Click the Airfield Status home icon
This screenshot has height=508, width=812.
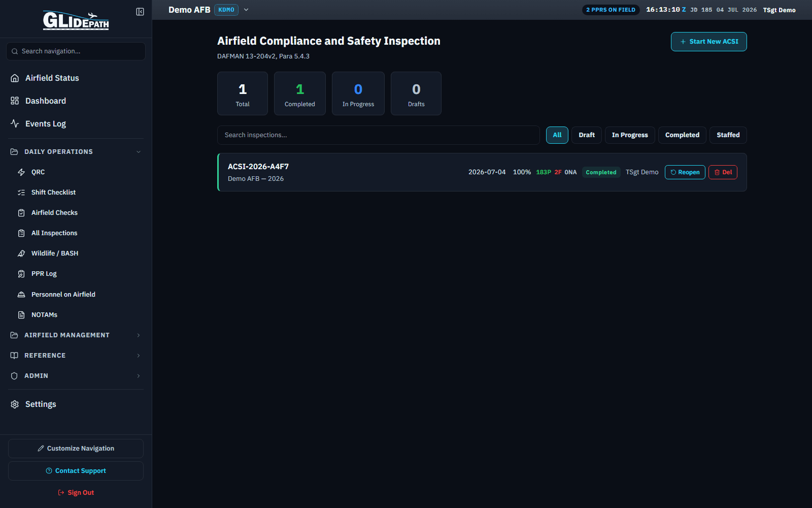click(15, 78)
